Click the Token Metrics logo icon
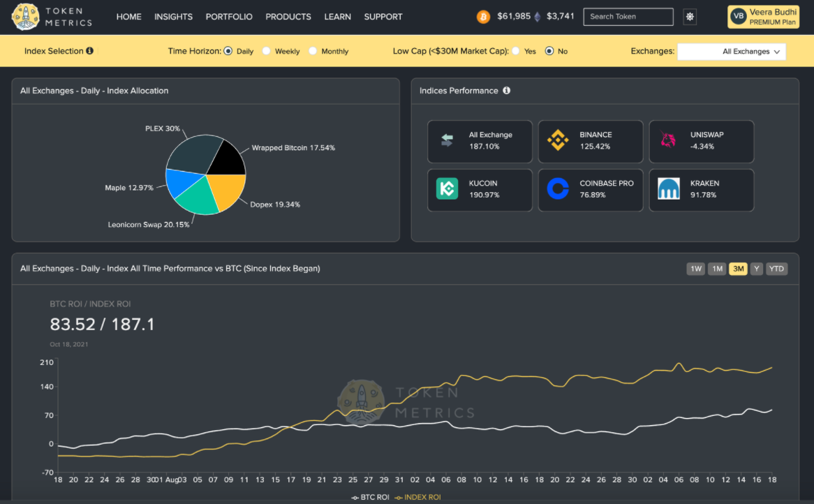 25,17
